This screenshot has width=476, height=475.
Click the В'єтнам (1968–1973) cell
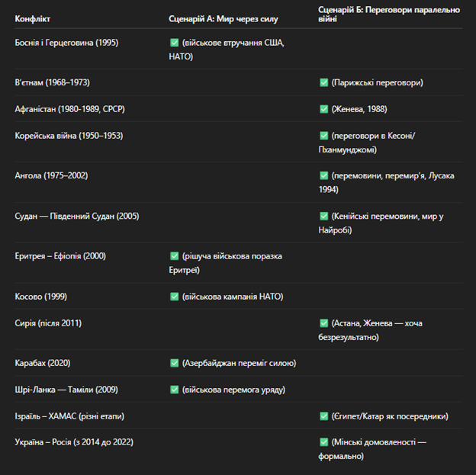(52, 82)
